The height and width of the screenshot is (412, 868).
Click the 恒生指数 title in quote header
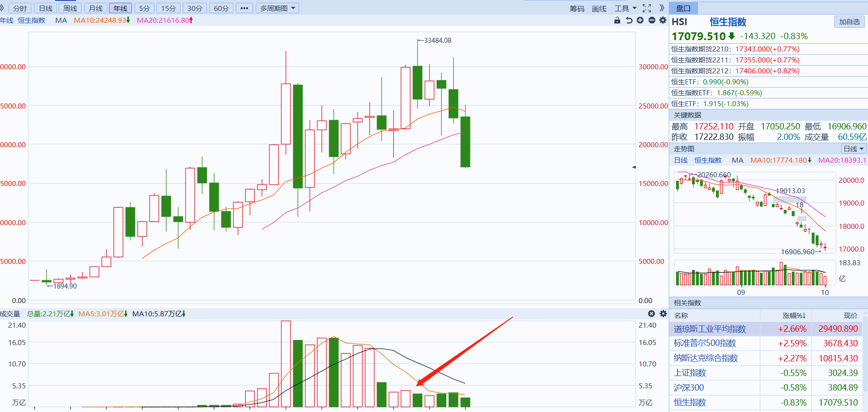[x=728, y=21]
